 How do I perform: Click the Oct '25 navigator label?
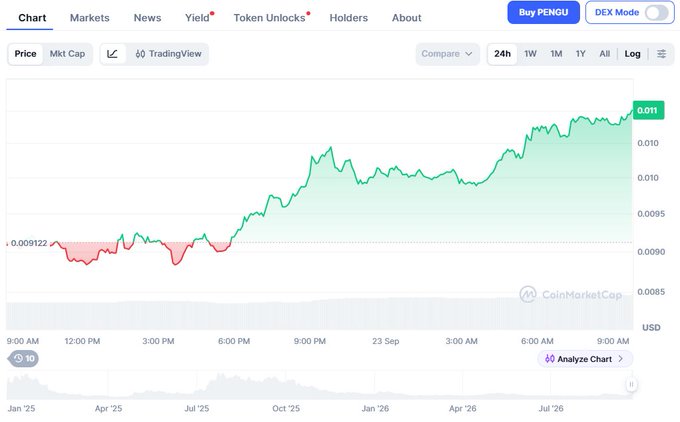pyautogui.click(x=286, y=409)
